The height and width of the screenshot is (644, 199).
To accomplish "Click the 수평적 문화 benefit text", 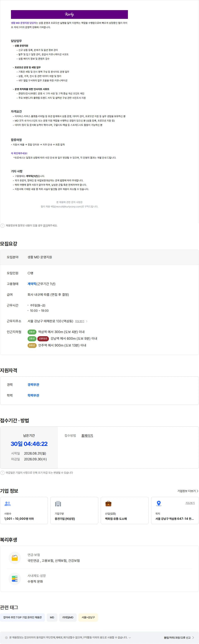I will [x=35, y=581].
